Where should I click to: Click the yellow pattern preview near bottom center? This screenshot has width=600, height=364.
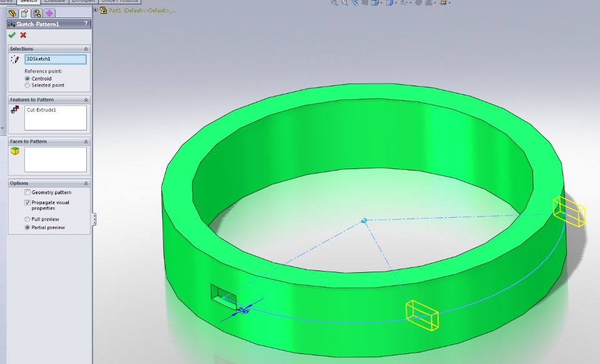click(422, 315)
